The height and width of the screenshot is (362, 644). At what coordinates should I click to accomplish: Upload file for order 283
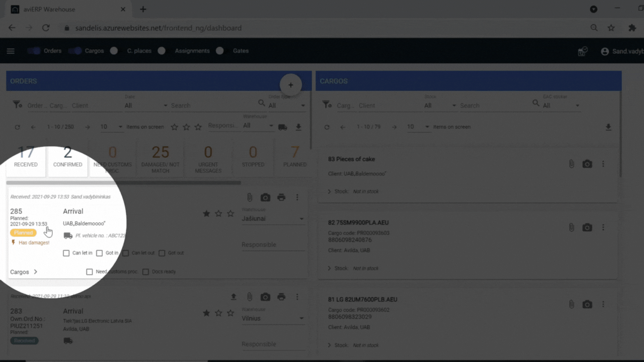(233, 297)
